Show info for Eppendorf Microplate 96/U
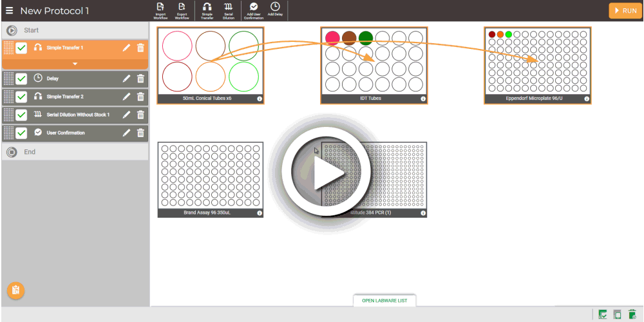644x322 pixels. tap(585, 99)
